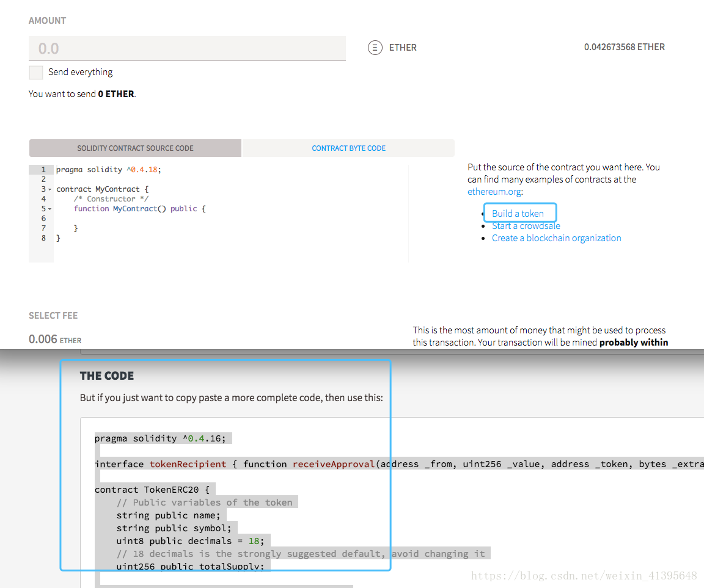The width and height of the screenshot is (704, 588).
Task: Click the 0.006 ETHER fee value
Action: click(55, 339)
